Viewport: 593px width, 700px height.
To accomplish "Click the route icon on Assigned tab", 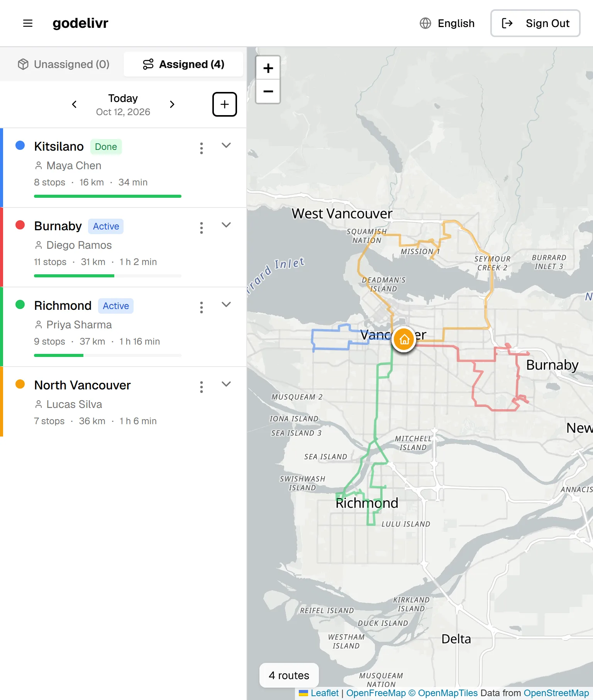I will [148, 64].
